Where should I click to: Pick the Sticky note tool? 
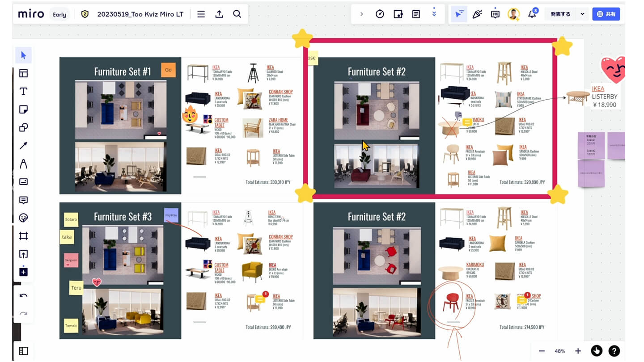(x=24, y=109)
